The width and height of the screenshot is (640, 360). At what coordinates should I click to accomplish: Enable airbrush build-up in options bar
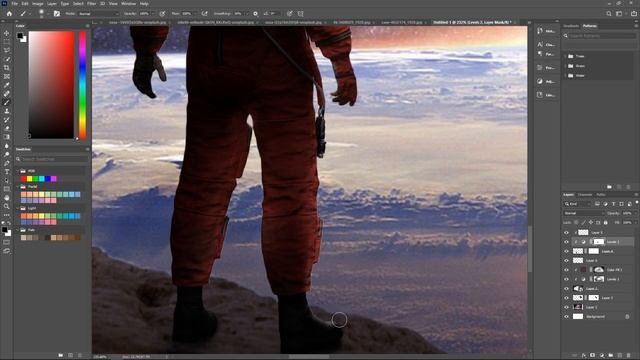204,13
